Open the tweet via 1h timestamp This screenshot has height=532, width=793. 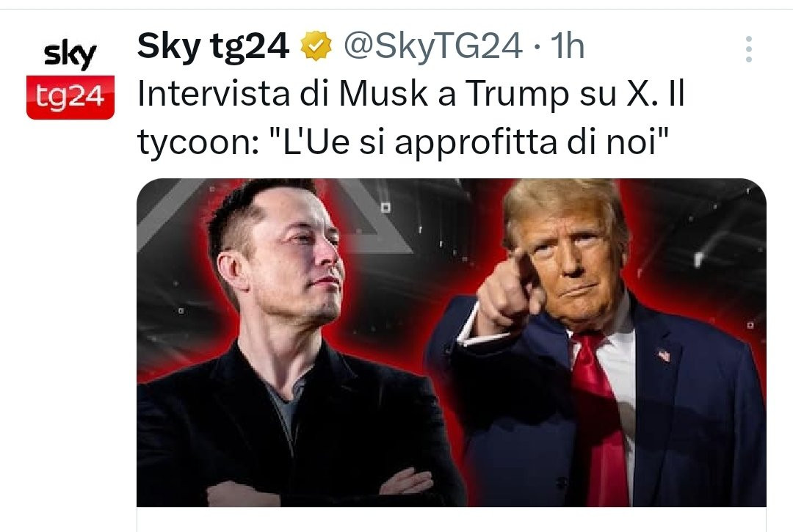tap(567, 46)
